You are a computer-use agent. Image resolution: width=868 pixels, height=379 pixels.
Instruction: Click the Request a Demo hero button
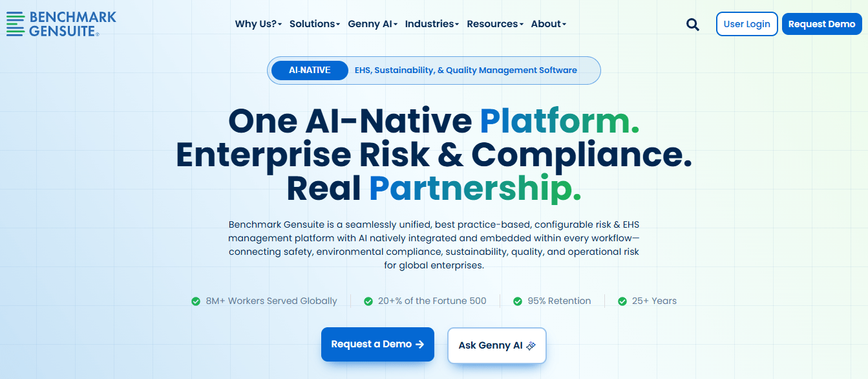click(x=377, y=344)
